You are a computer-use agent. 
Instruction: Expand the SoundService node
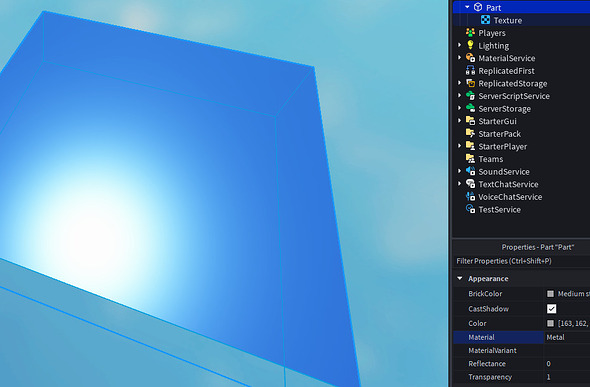pos(459,171)
